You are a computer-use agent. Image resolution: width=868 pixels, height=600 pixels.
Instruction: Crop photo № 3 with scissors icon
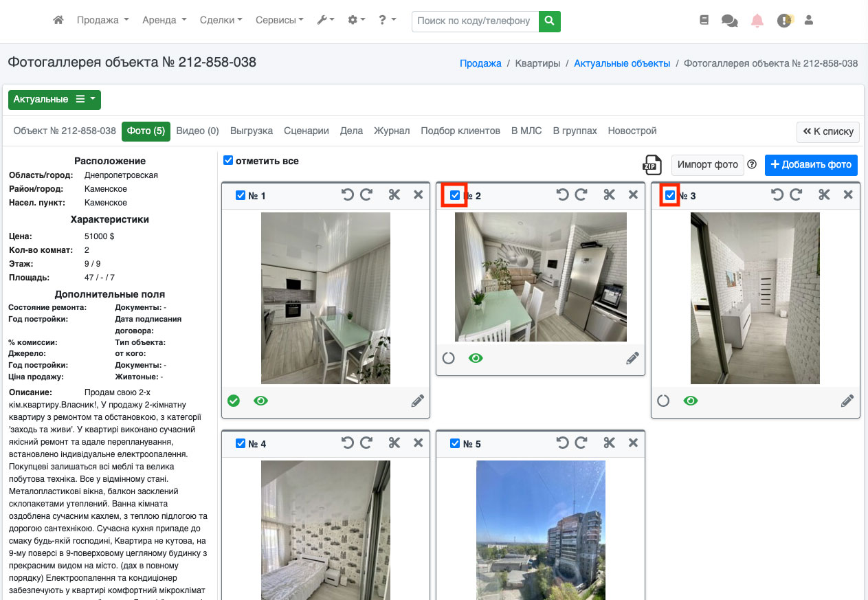[824, 195]
